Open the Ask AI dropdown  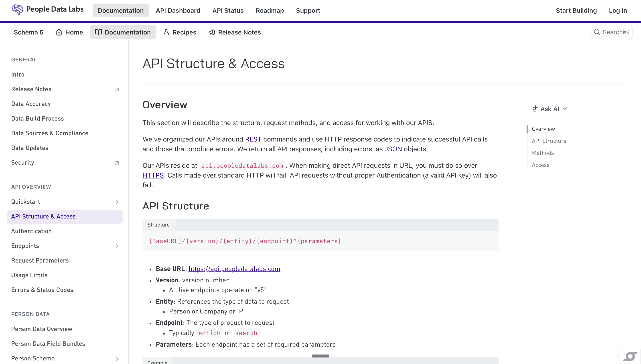point(550,109)
